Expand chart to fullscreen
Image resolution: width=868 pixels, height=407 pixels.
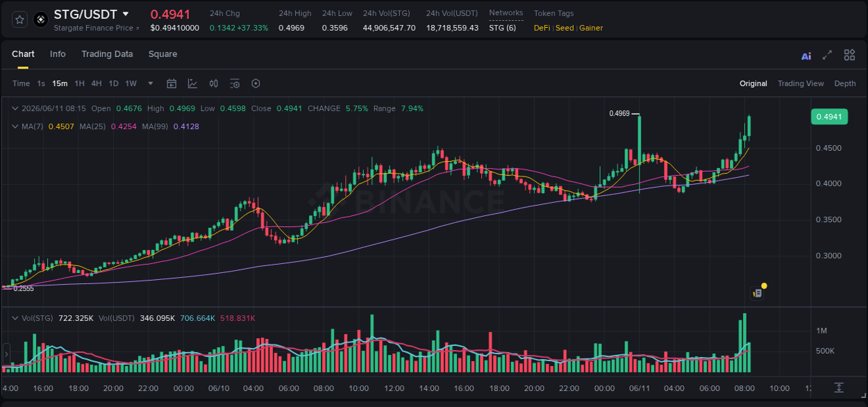coord(827,55)
